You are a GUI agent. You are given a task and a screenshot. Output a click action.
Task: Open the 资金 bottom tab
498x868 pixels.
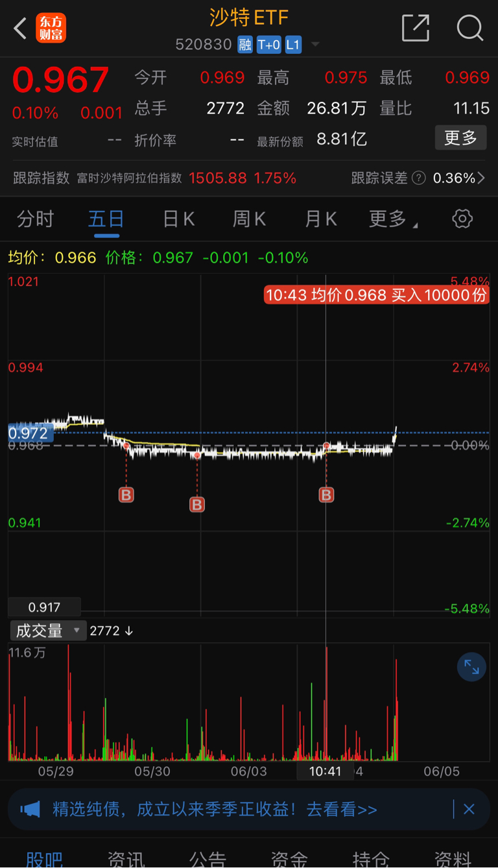pyautogui.click(x=289, y=859)
